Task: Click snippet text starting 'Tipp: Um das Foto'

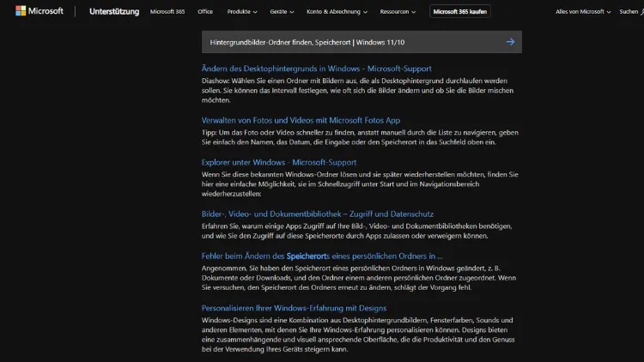Action: tap(360, 137)
